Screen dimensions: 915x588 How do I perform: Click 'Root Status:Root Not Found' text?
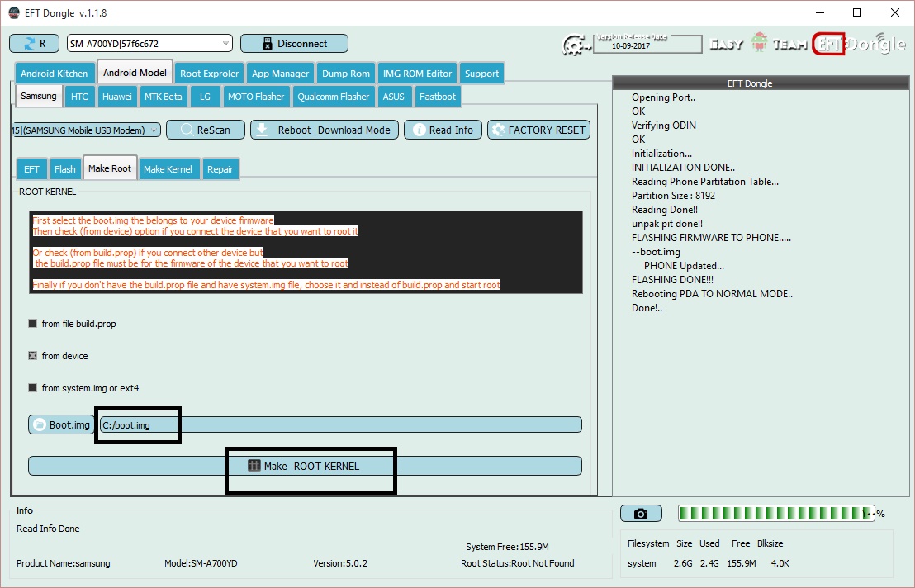coord(518,563)
